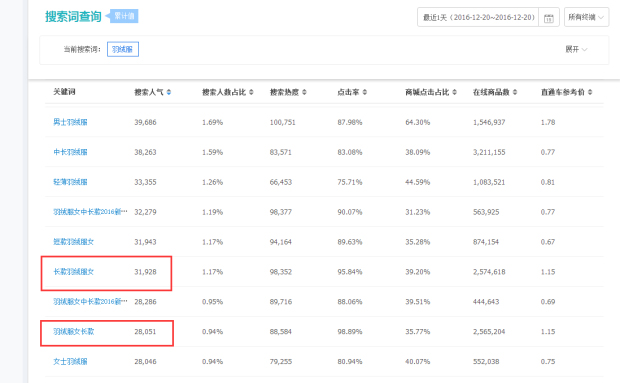Screen dimensions: 620x383
Task: Open the calendar date picker icon
Action: tap(548, 18)
